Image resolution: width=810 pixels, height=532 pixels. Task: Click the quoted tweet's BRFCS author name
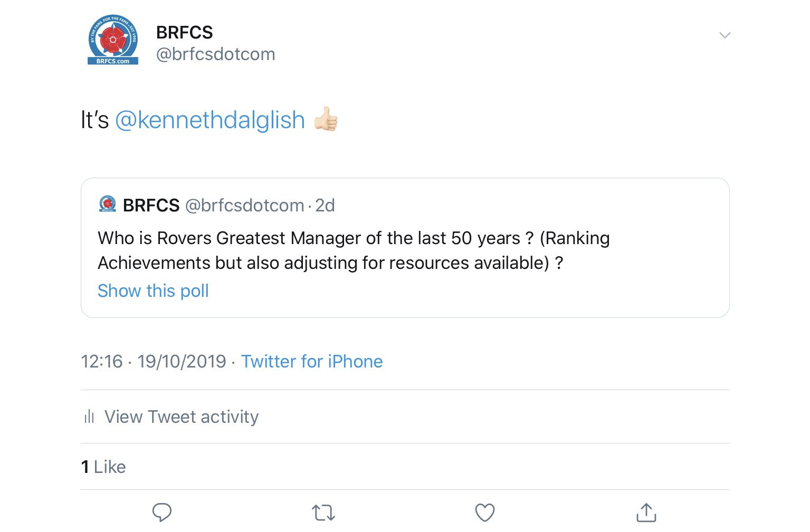(151, 205)
